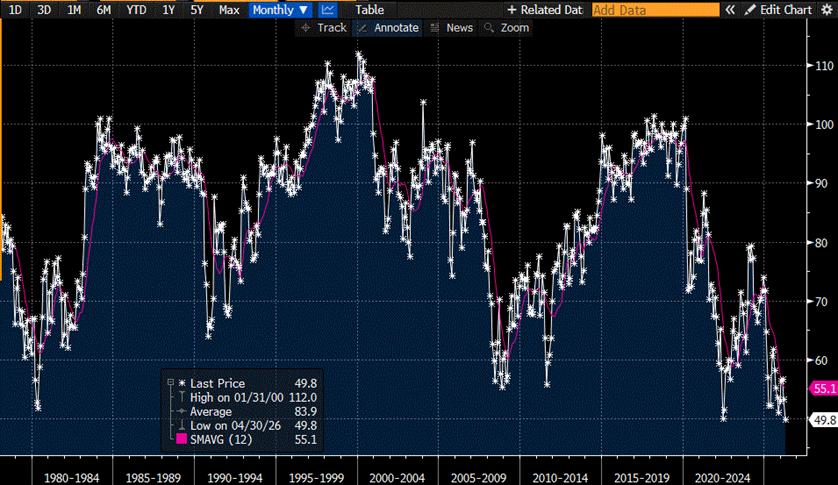Click the Last Price star marker in legend
The image size is (838, 485).
coord(182,383)
